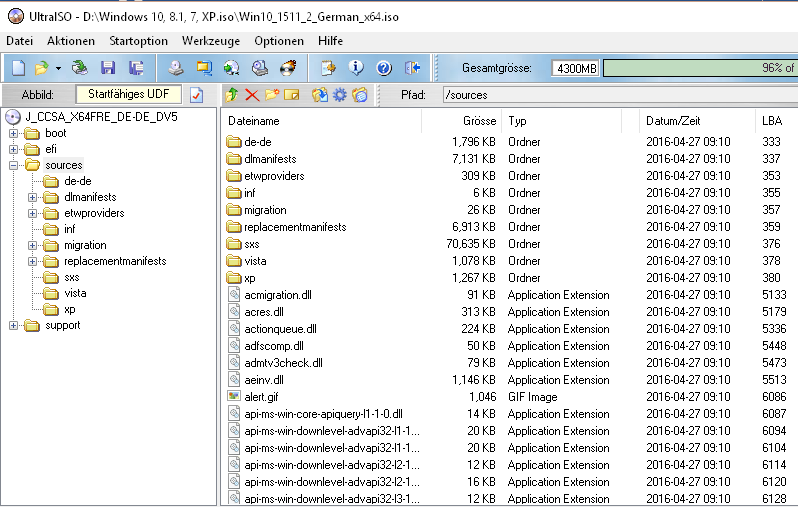The width and height of the screenshot is (798, 507).
Task: Expand the dlmanifests tree node
Action: pyautogui.click(x=32, y=198)
